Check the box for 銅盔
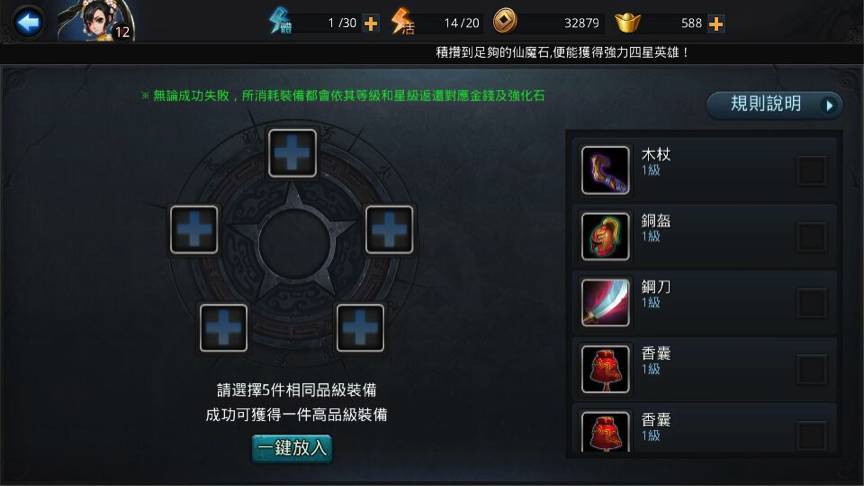 tap(812, 236)
